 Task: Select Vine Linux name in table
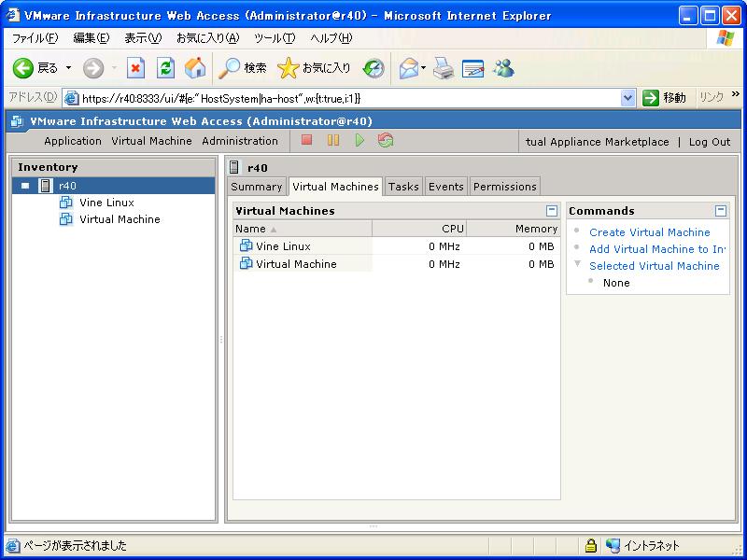pyautogui.click(x=283, y=246)
